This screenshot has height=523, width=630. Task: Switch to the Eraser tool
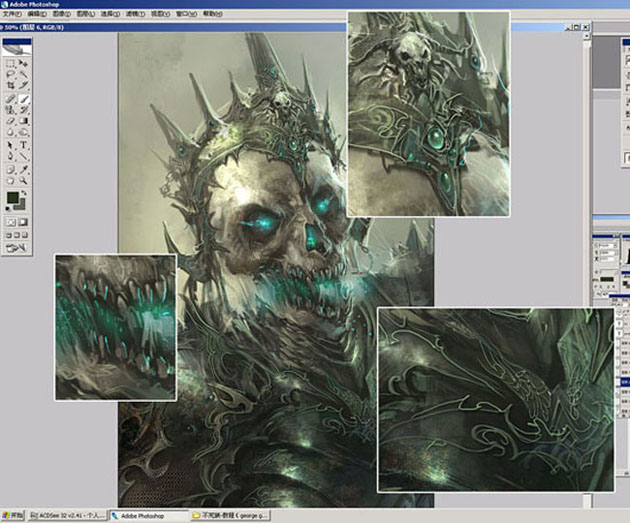10,121
